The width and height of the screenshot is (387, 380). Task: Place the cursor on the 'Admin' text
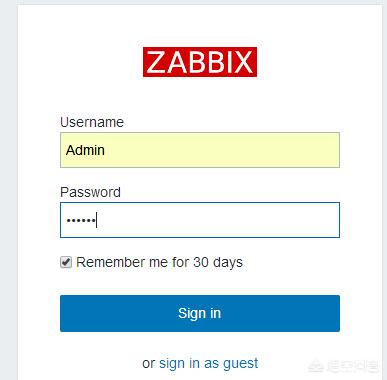tap(85, 150)
